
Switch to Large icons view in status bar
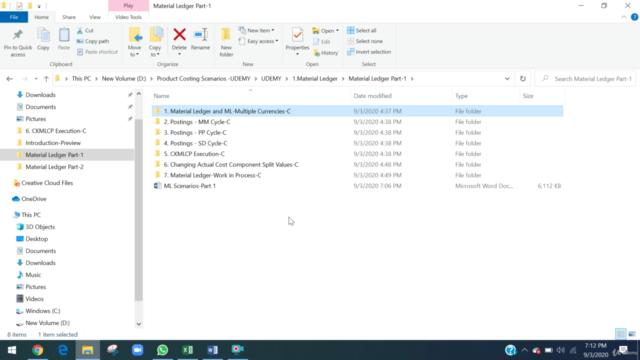(x=632, y=334)
